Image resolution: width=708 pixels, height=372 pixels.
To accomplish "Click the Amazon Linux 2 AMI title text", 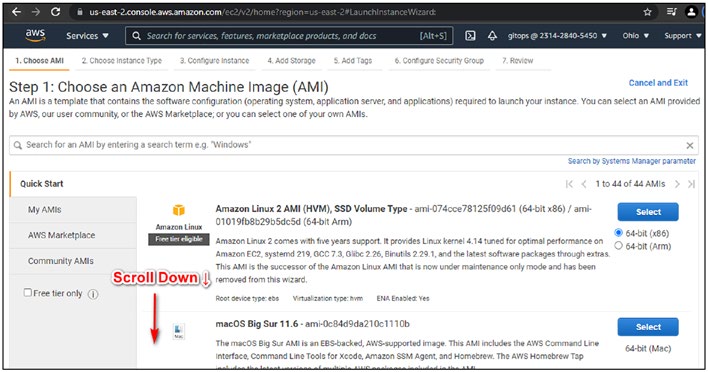I will pos(311,209).
